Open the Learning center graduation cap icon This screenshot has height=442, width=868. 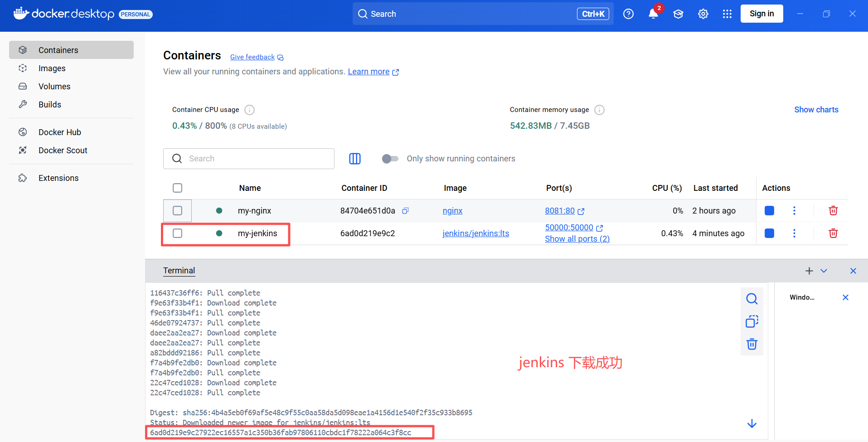(x=678, y=14)
